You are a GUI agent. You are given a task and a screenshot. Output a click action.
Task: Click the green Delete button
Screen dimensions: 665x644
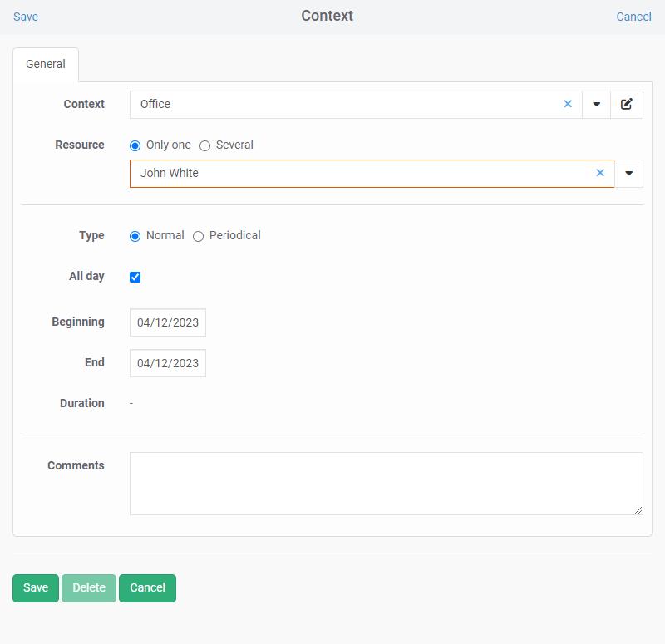[x=89, y=587]
